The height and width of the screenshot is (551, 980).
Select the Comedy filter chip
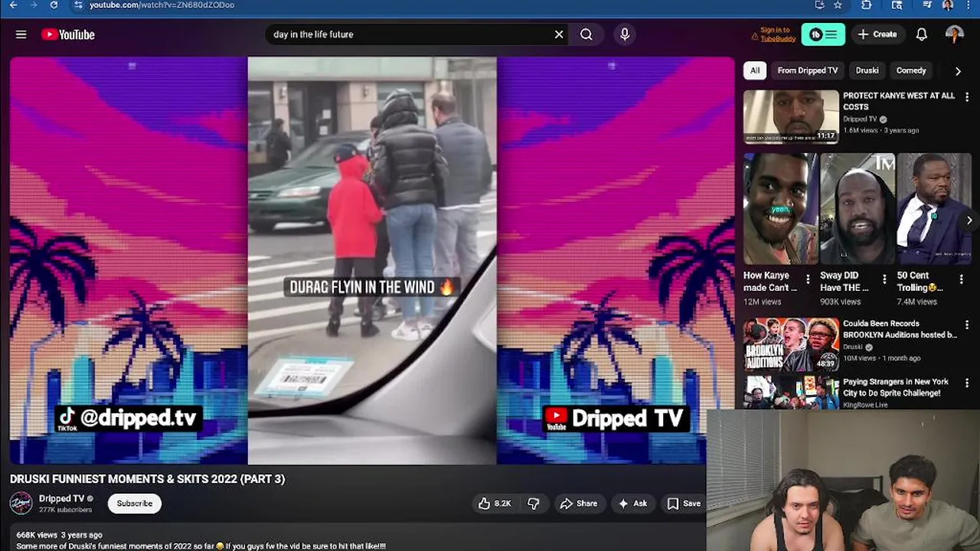coord(911,70)
